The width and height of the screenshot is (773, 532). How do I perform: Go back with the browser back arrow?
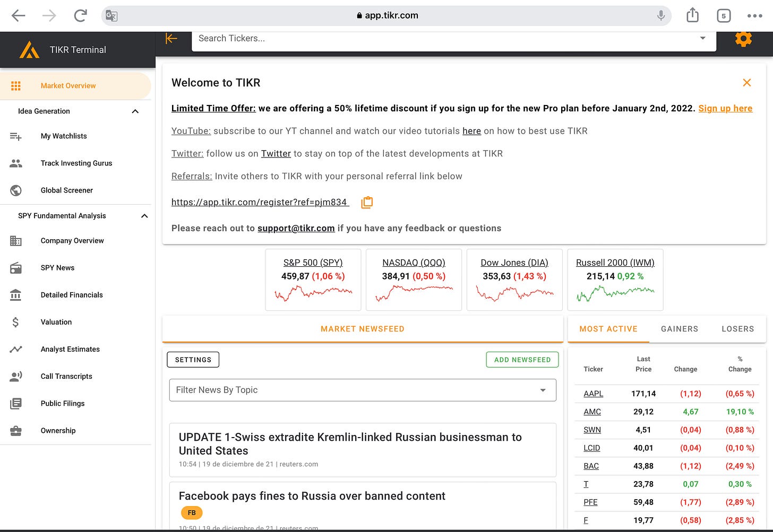(19, 16)
